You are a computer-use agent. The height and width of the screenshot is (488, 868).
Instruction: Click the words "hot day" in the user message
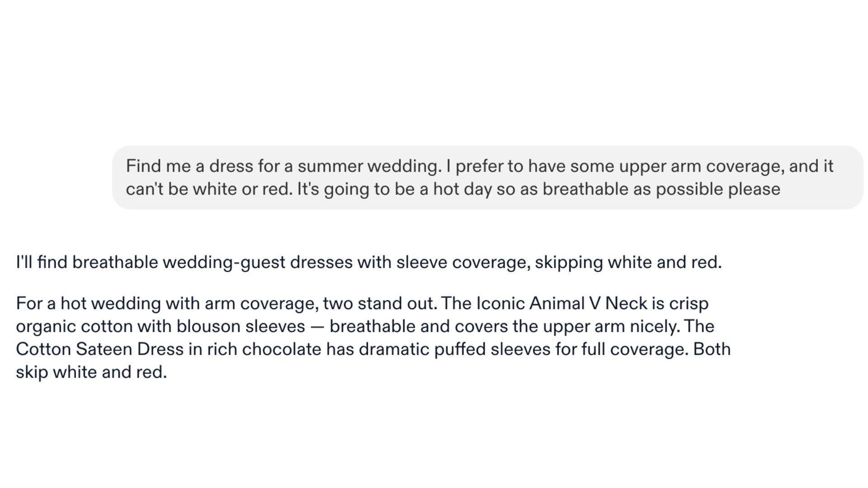click(x=462, y=189)
